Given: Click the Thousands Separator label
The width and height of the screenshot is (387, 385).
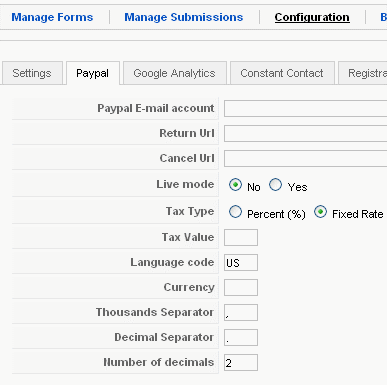Looking at the screenshot, I should coord(155,312).
